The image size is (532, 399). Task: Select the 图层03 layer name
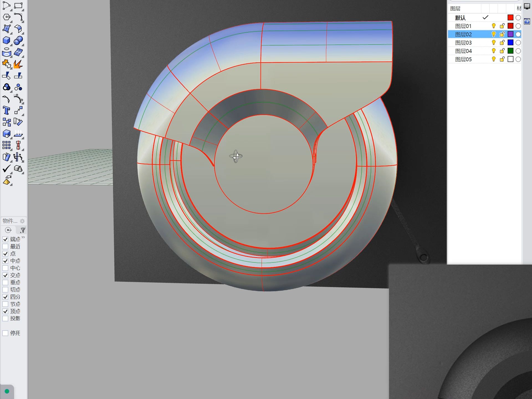(463, 43)
